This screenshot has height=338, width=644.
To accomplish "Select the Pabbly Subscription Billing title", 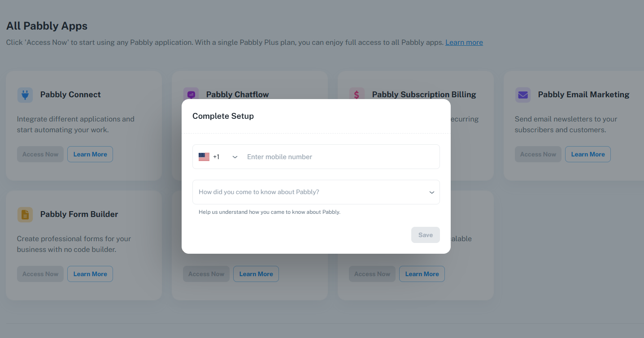I will coord(424,95).
